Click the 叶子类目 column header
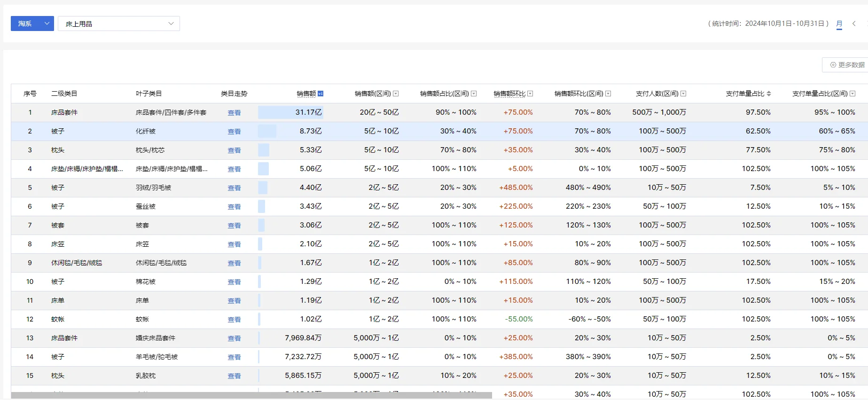 149,94
